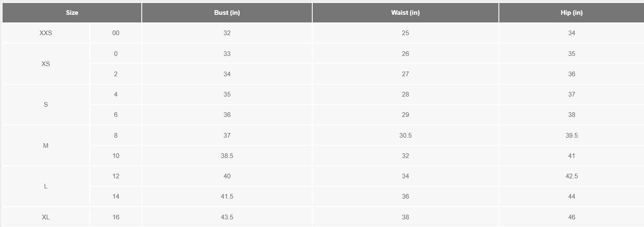This screenshot has width=644, height=227.
Task: Click the Size column header
Action: click(72, 13)
